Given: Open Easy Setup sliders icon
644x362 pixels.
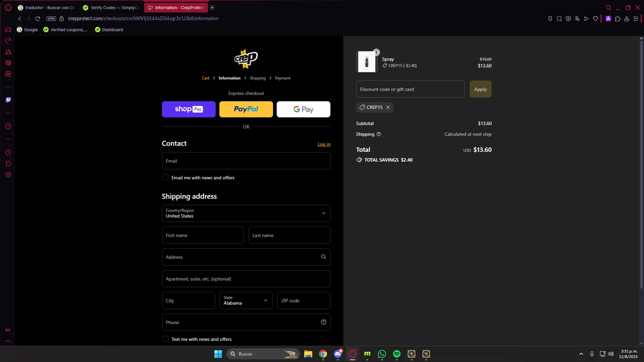Looking at the screenshot, I should tap(636, 19).
